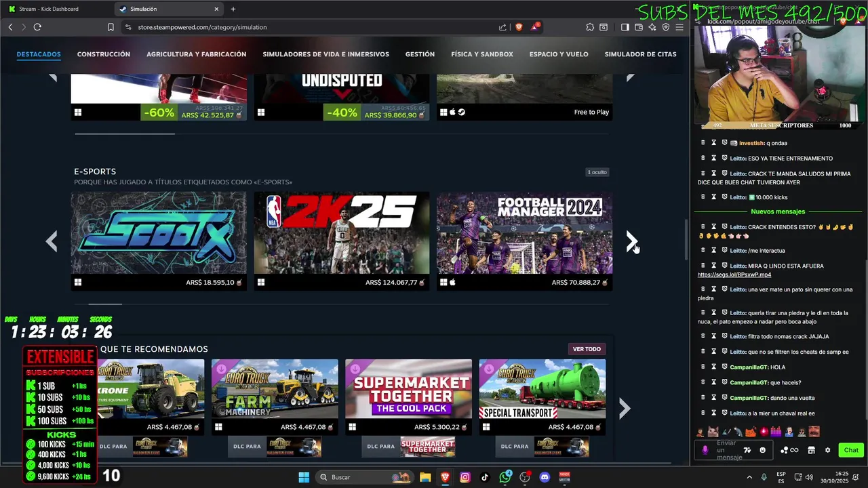The width and height of the screenshot is (868, 488).
Task: Select the popcat emote above chat input
Action: click(x=713, y=432)
